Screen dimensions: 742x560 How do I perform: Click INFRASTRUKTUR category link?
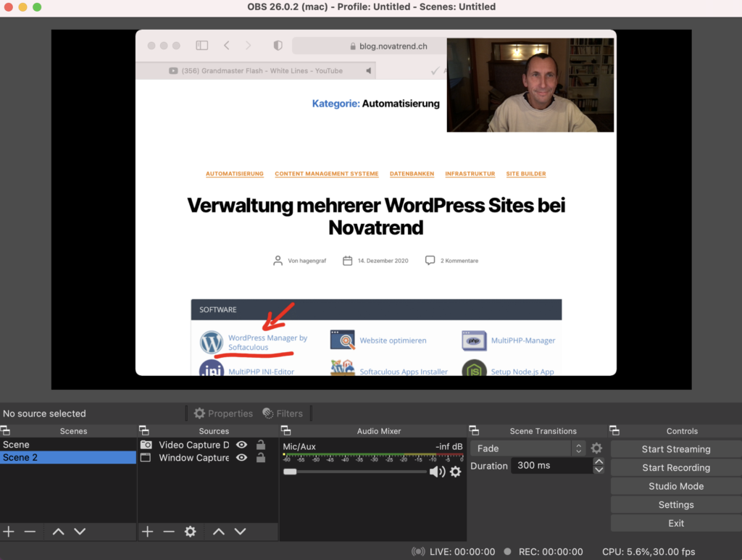pos(470,174)
